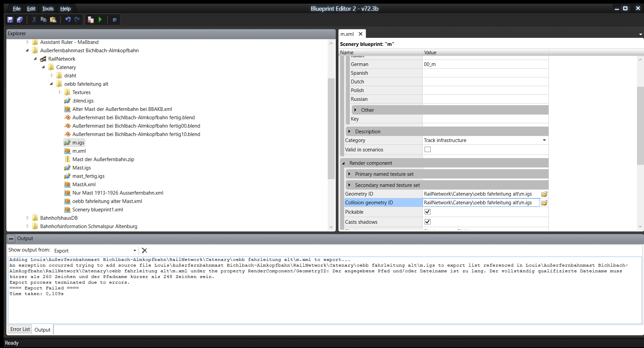
Task: Click the export documents toolbar icon
Action: [x=91, y=20]
